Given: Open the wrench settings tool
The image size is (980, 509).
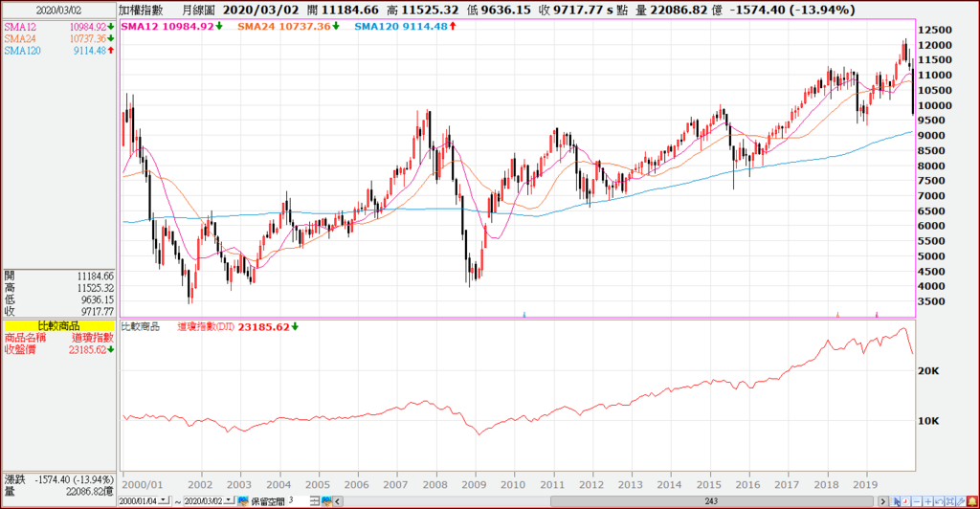Looking at the screenshot, I should coord(961,501).
